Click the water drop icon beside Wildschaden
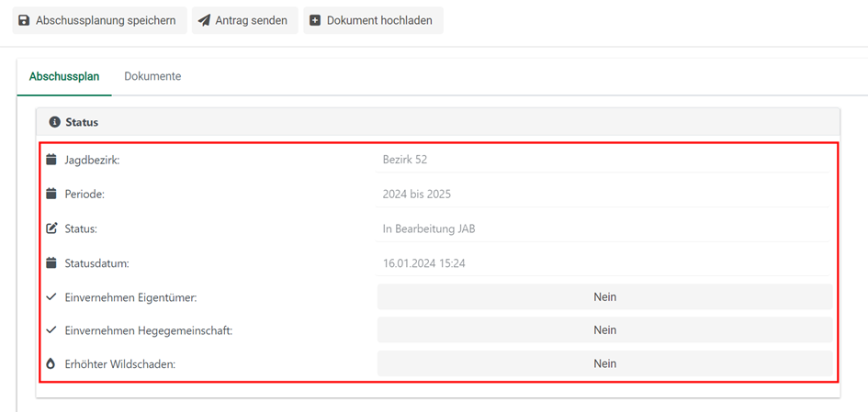Viewport: 868px width, 412px height. [x=51, y=364]
